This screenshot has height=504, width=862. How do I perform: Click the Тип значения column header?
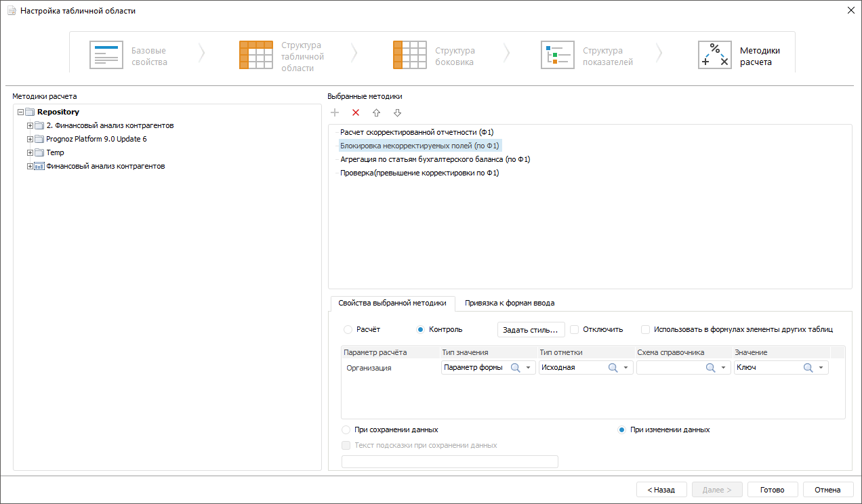pyautogui.click(x=488, y=352)
